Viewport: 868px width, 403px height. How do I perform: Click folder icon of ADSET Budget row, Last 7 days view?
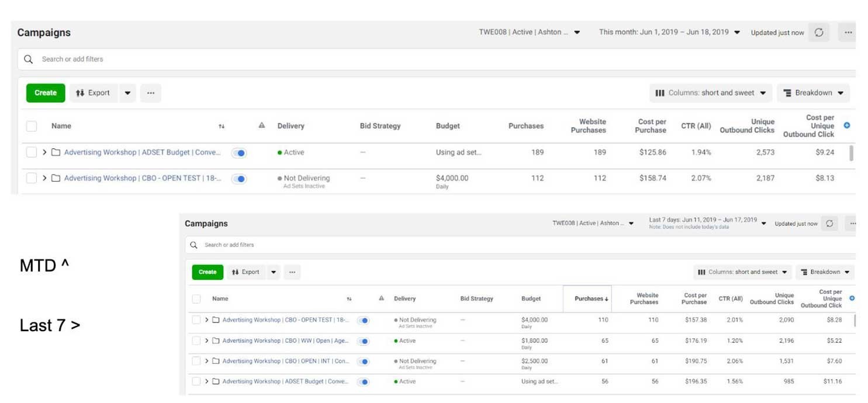[216, 381]
